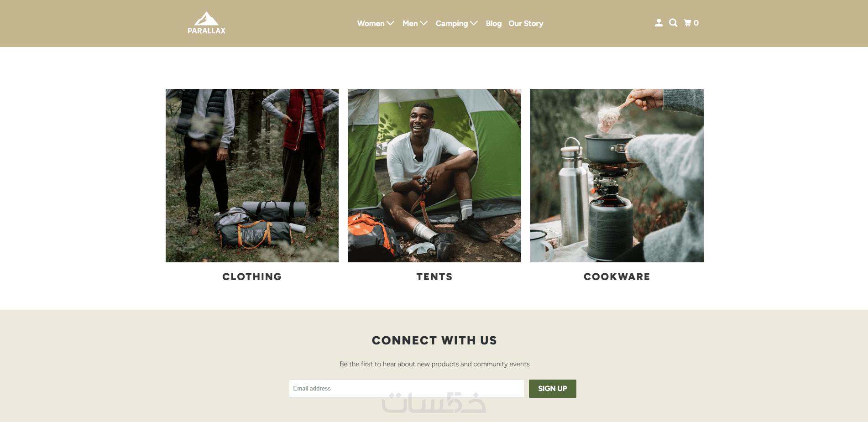This screenshot has width=868, height=422.
Task: Open the shopping cart icon
Action: pyautogui.click(x=688, y=23)
